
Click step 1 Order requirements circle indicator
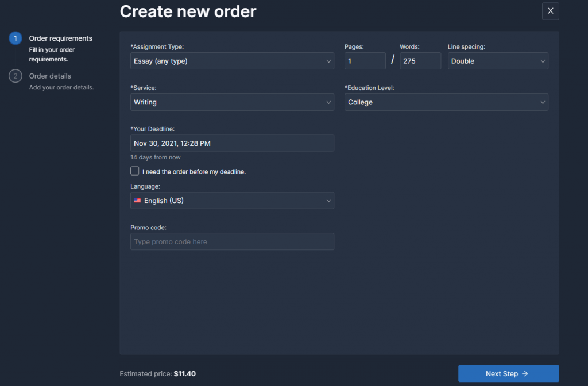tap(15, 38)
